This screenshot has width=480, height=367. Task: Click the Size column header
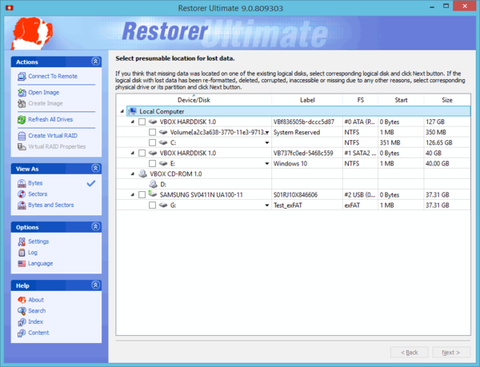447,100
